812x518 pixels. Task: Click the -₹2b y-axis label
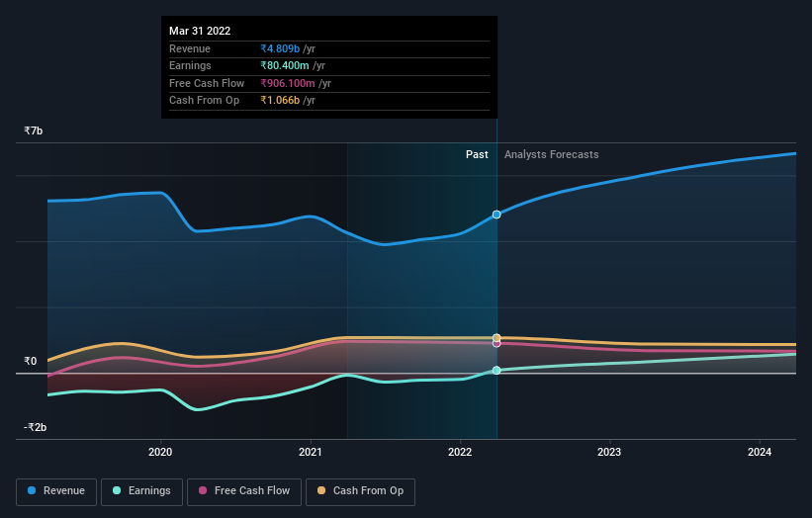pos(35,427)
